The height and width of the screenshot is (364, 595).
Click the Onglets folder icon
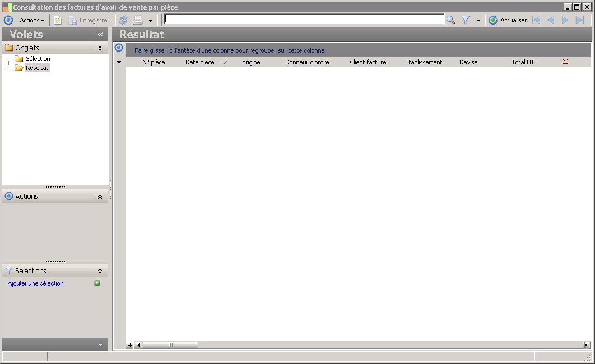coord(9,48)
